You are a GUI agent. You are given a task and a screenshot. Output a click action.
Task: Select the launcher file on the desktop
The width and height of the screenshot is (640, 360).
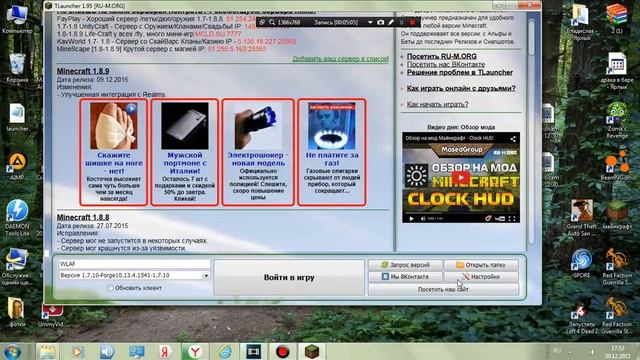17,118
